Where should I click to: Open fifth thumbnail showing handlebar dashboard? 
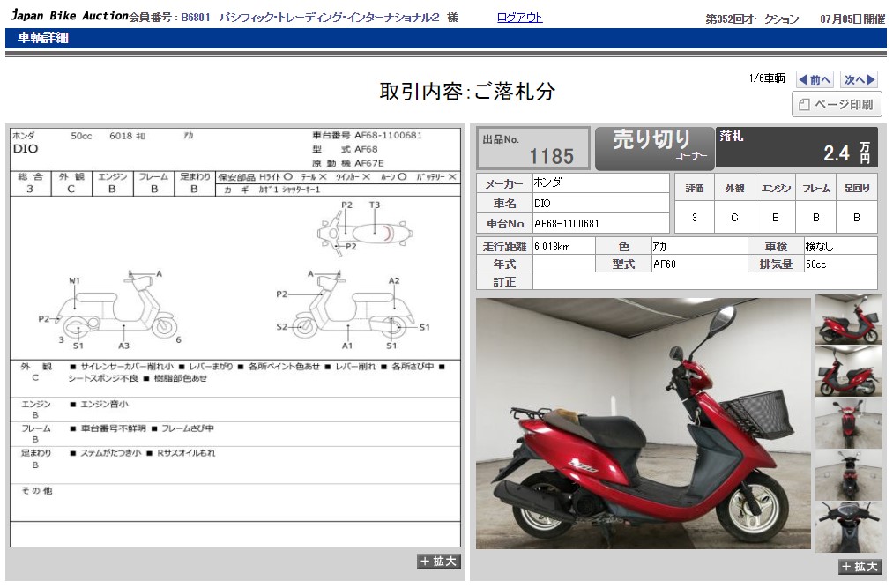click(x=848, y=527)
